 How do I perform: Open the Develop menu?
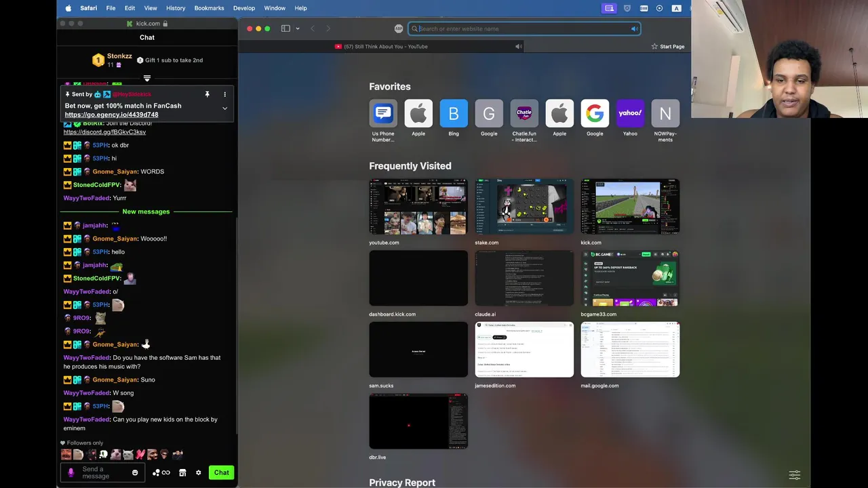pyautogui.click(x=244, y=8)
